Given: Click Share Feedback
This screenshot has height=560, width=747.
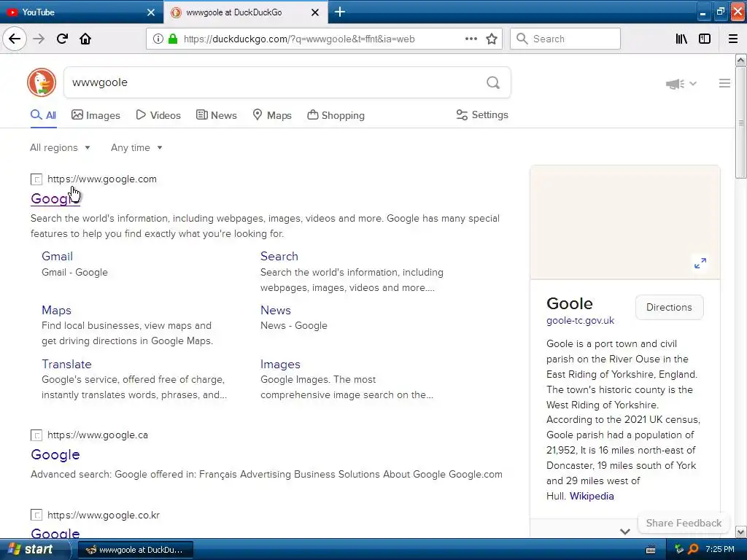Looking at the screenshot, I should (x=684, y=523).
